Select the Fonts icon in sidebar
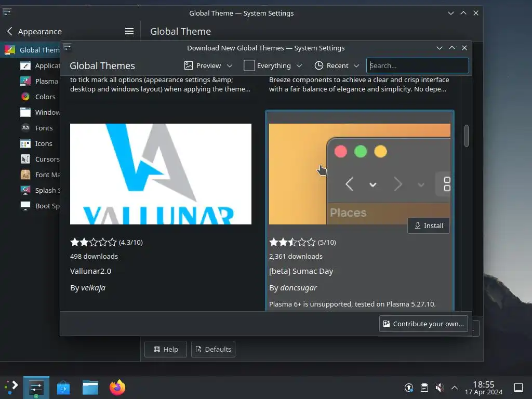532x399 pixels. point(25,128)
